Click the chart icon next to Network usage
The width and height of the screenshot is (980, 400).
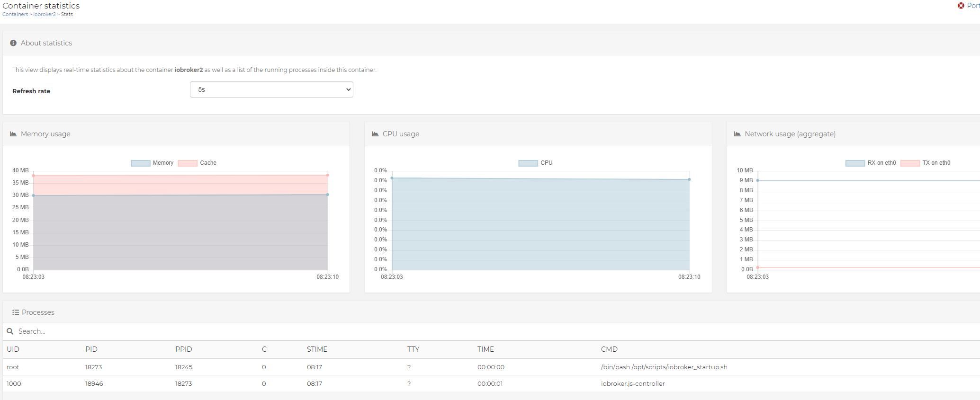(x=737, y=134)
